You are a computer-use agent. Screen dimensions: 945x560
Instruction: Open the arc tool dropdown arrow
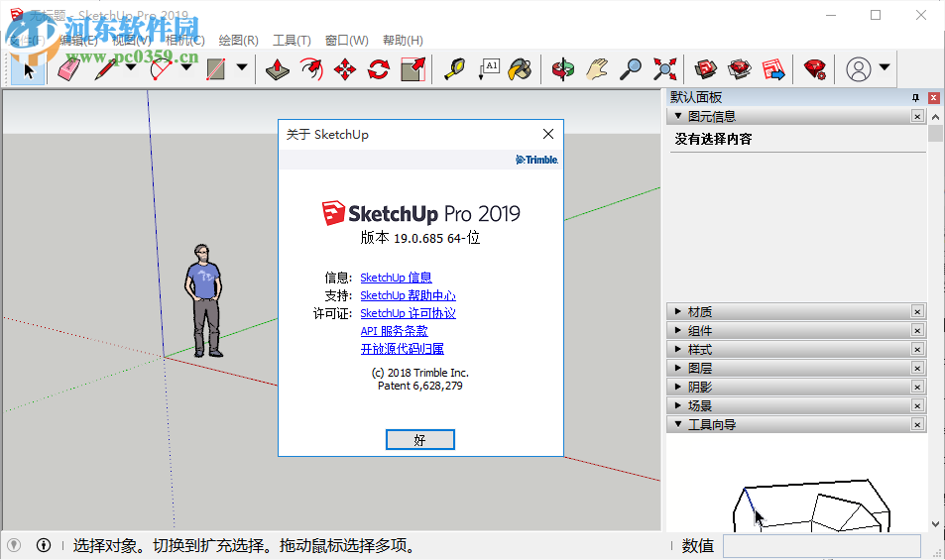(x=186, y=67)
